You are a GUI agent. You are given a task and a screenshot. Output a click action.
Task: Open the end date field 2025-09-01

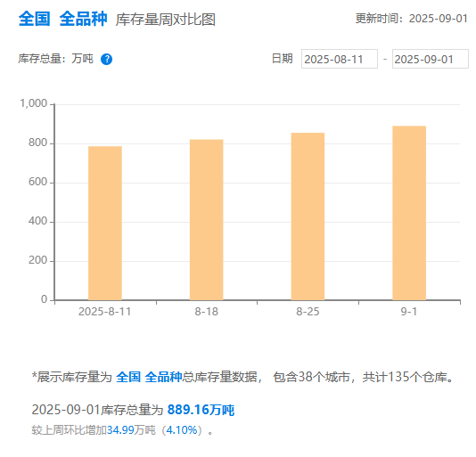tap(431, 59)
